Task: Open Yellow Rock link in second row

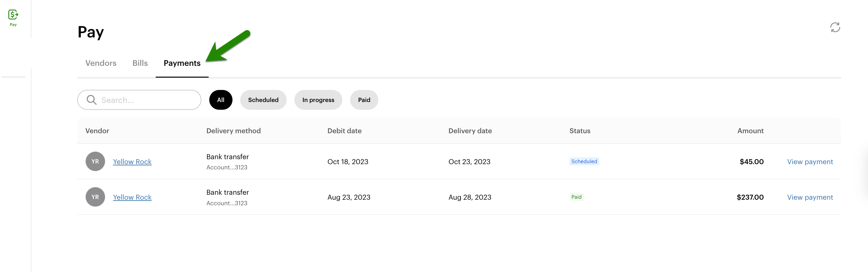Action: pos(132,197)
